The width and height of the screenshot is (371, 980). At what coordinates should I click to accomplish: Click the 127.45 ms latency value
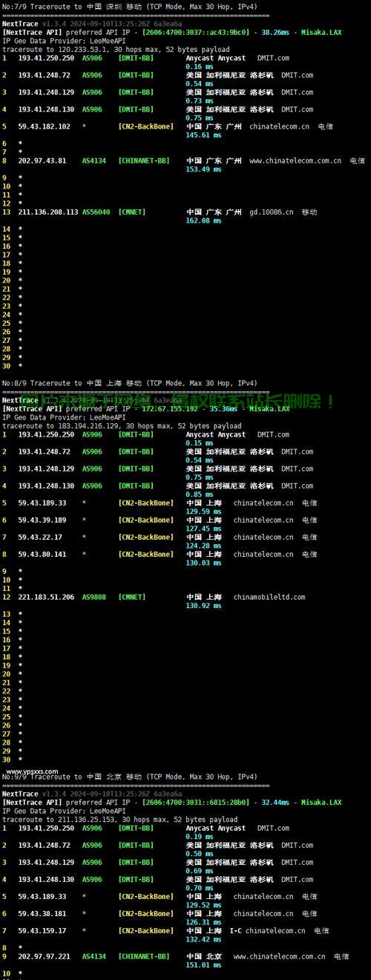[x=203, y=529]
